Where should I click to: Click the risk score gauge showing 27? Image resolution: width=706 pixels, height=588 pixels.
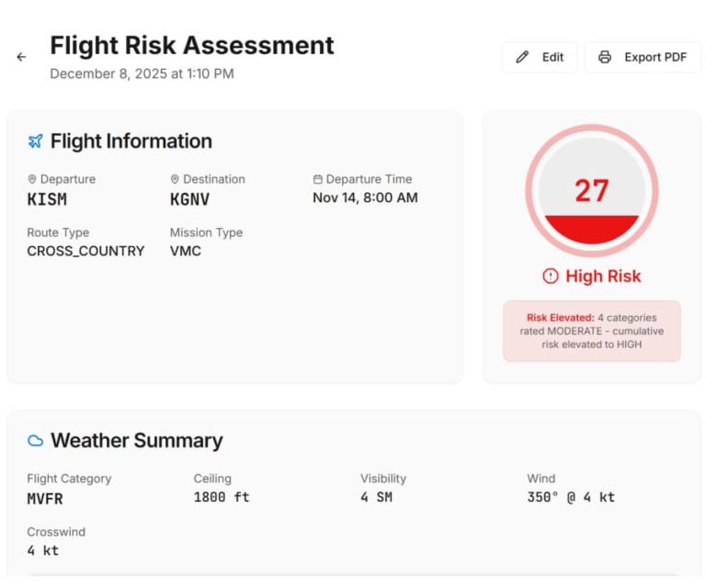[x=591, y=191]
